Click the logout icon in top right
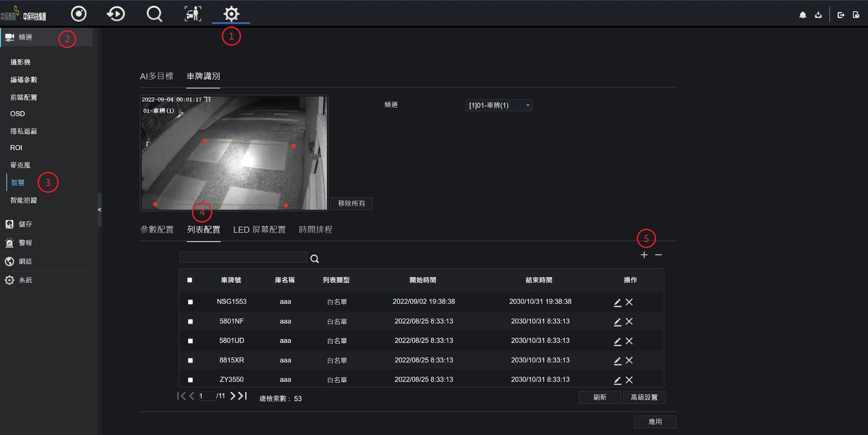The width and height of the screenshot is (868, 435). (x=841, y=15)
